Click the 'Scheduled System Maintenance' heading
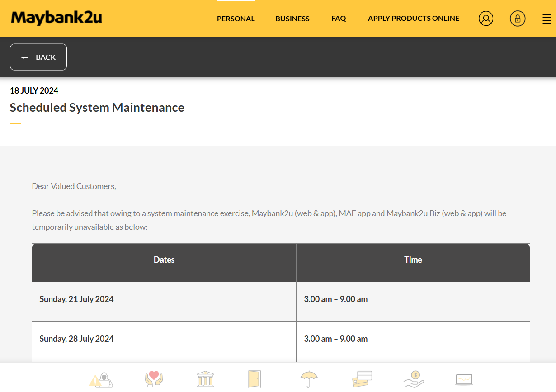The width and height of the screenshot is (556, 392). click(x=97, y=108)
